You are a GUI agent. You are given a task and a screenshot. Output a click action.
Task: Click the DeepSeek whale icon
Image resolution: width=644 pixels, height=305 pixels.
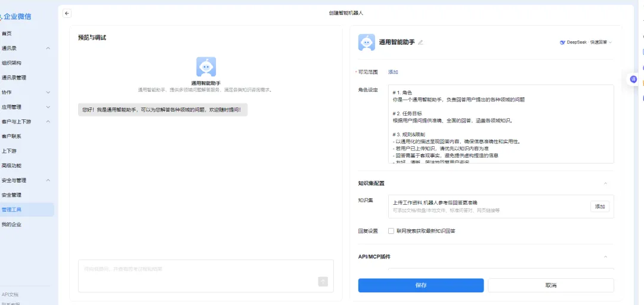pyautogui.click(x=562, y=42)
